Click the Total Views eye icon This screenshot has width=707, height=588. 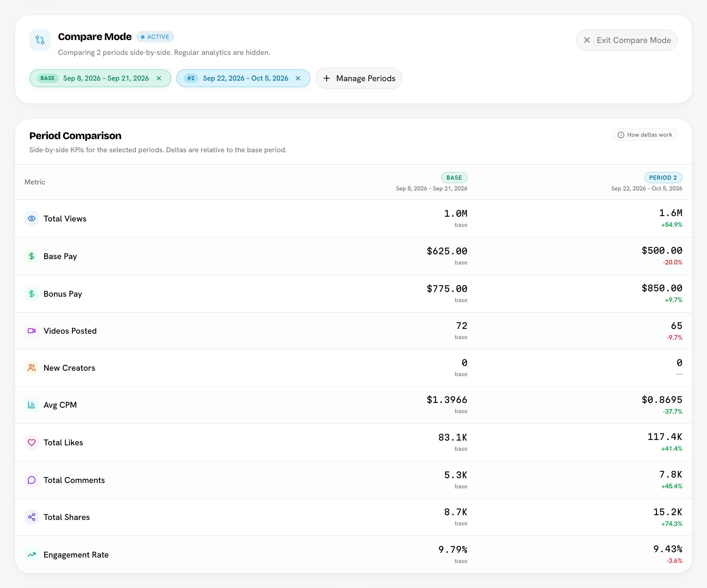click(32, 218)
